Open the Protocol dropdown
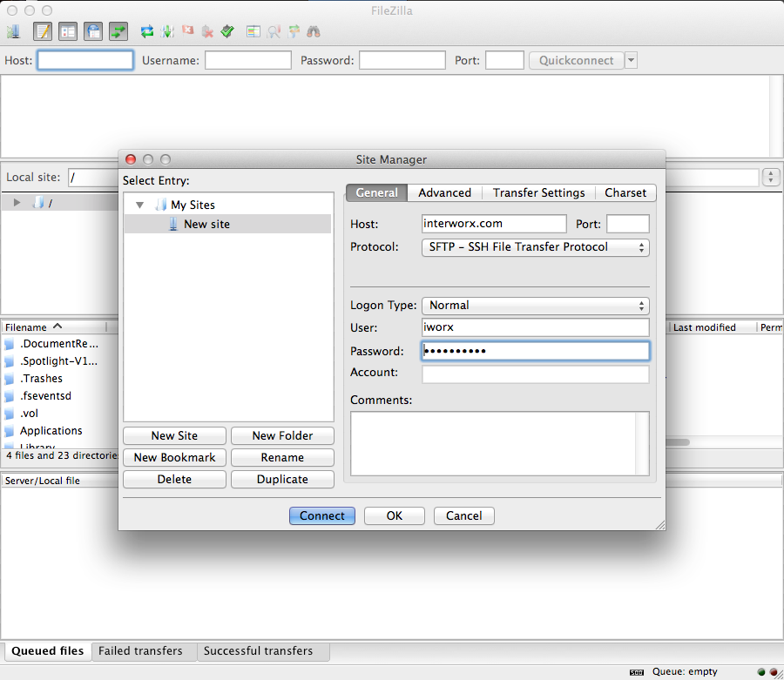 pyautogui.click(x=536, y=247)
